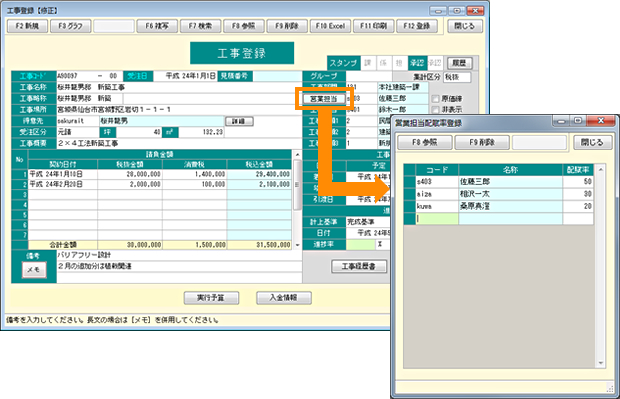Open the 計上基準 field showing 完成基準
Screen dimensions: 620x399
369,222
